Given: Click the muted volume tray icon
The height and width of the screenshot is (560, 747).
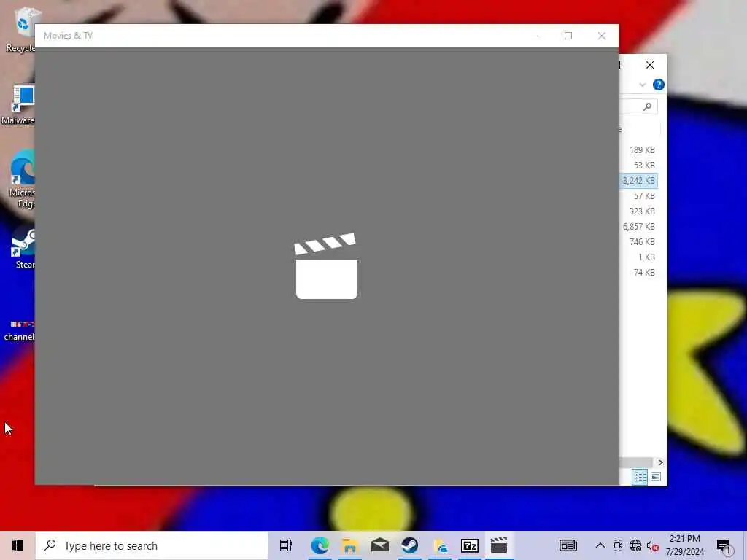Looking at the screenshot, I should point(653,546).
